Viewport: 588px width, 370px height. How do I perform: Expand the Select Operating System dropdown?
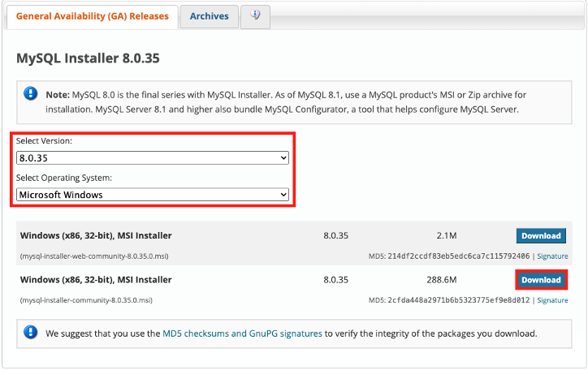click(153, 195)
